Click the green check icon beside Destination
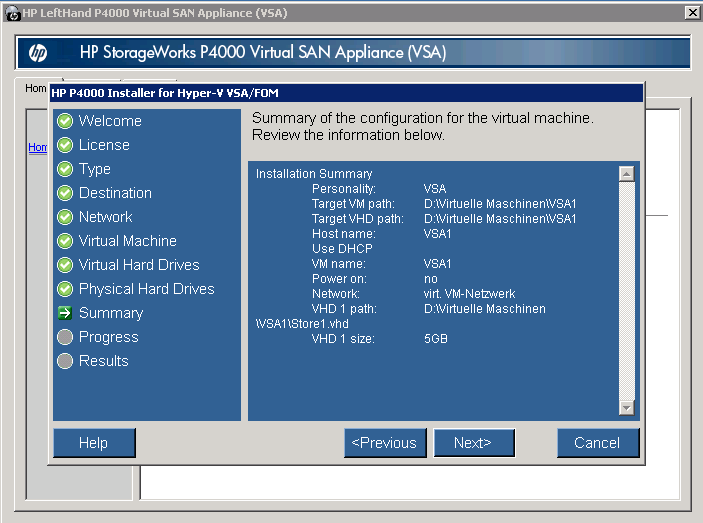This screenshot has height=523, width=703. pos(65,193)
